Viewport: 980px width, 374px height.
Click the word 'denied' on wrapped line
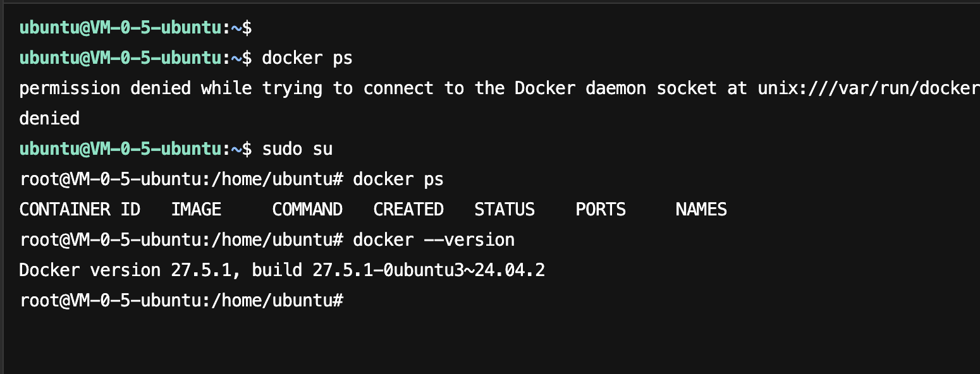(x=49, y=118)
